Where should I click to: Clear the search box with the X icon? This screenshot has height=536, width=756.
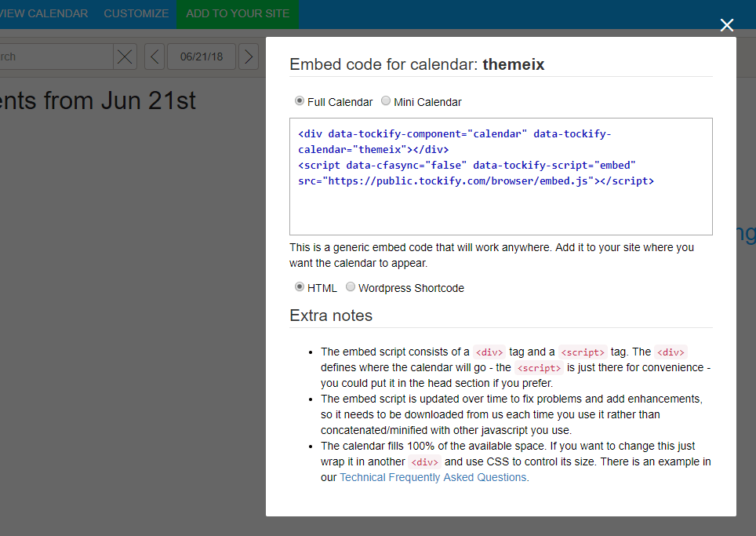coord(125,57)
